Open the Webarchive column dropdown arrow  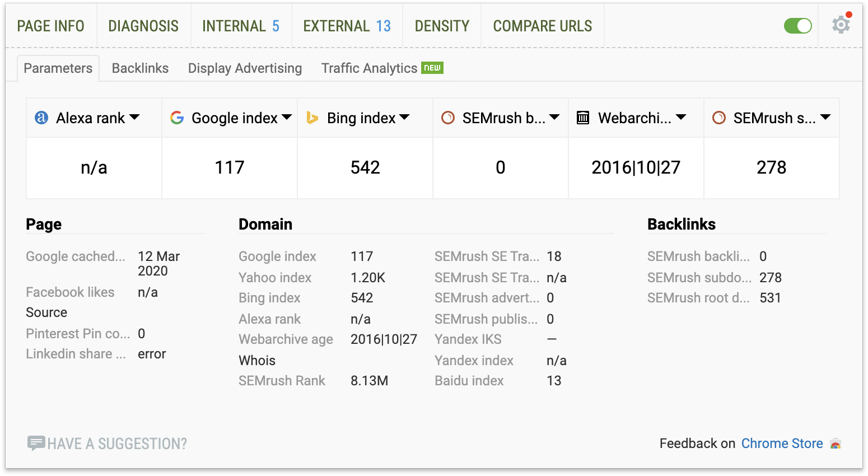[681, 117]
